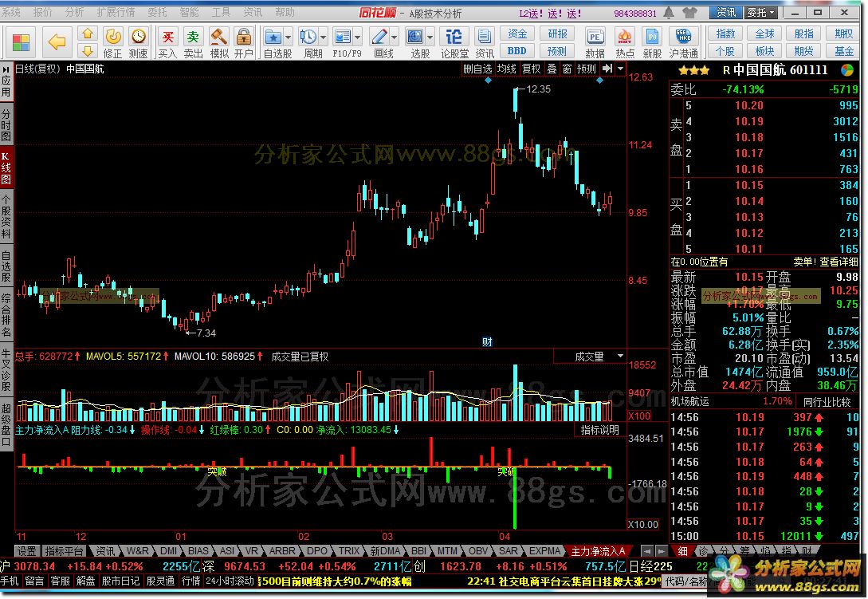Viewport: 868px width, 599px height.
Task: Click the 财 marker on the chart
Action: click(x=487, y=342)
